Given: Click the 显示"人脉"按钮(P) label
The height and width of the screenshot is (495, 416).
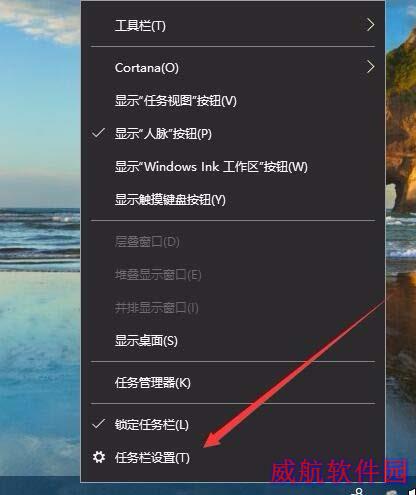Looking at the screenshot, I should tap(163, 133).
